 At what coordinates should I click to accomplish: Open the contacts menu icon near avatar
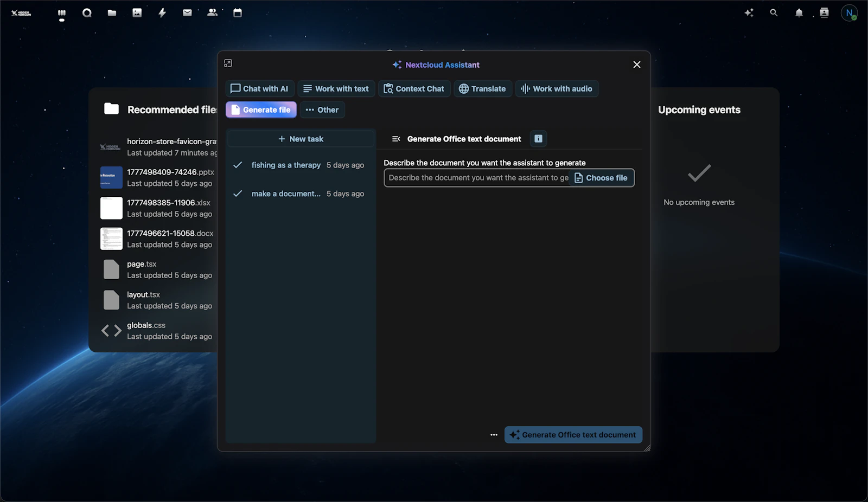[x=824, y=13]
